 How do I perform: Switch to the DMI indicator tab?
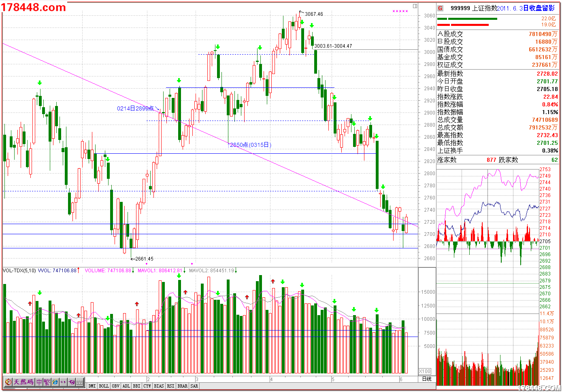[x=92, y=386]
